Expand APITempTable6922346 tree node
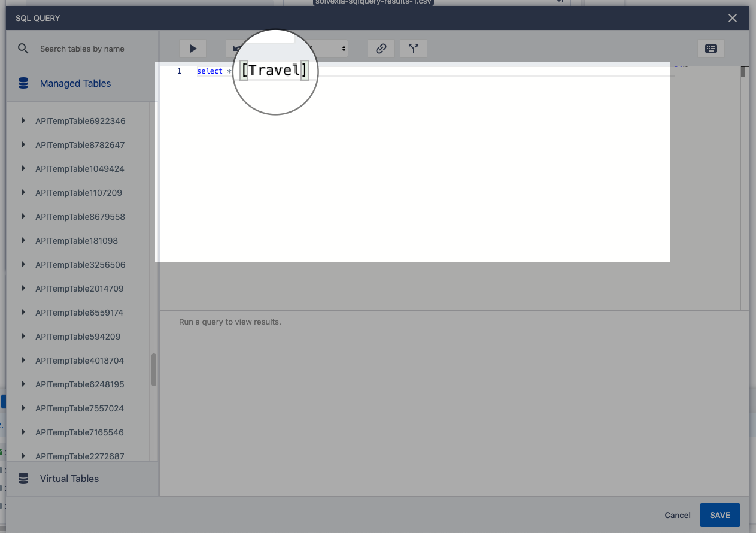This screenshot has width=756, height=533. pos(23,121)
